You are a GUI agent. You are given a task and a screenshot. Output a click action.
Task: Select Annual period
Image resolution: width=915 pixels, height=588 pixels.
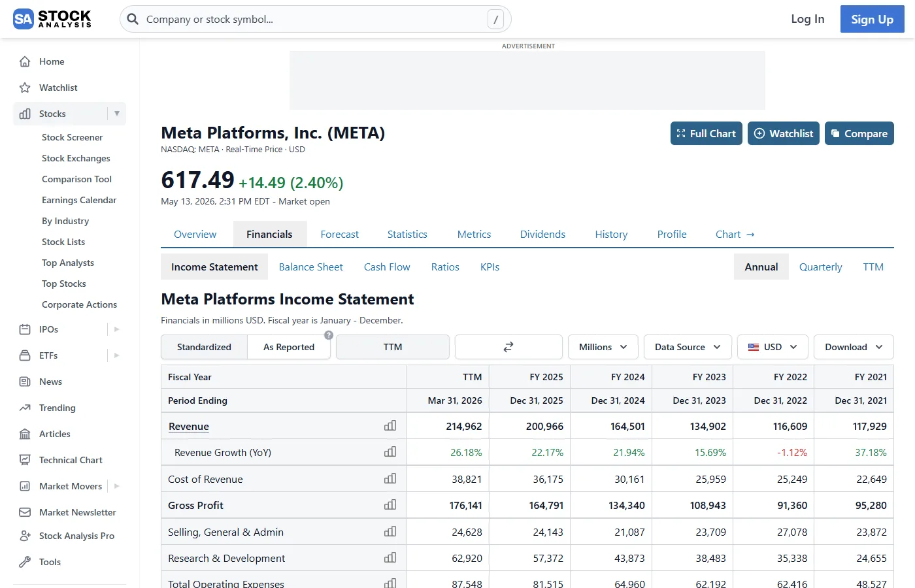[761, 267]
